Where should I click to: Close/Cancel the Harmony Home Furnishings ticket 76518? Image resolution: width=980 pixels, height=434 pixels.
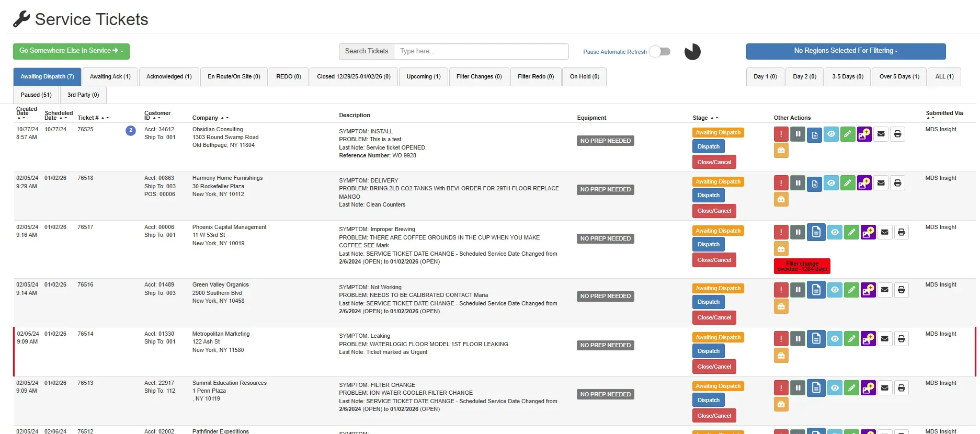pyautogui.click(x=714, y=211)
